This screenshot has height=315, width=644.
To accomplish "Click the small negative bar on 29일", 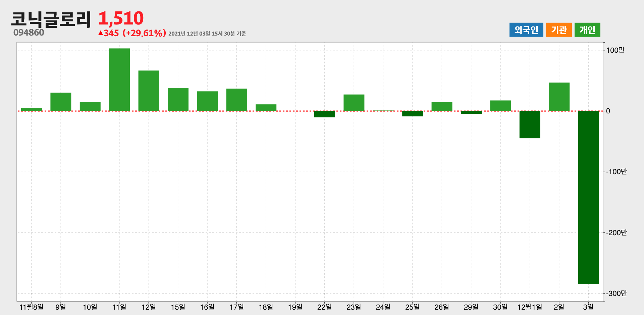I will tap(471, 112).
